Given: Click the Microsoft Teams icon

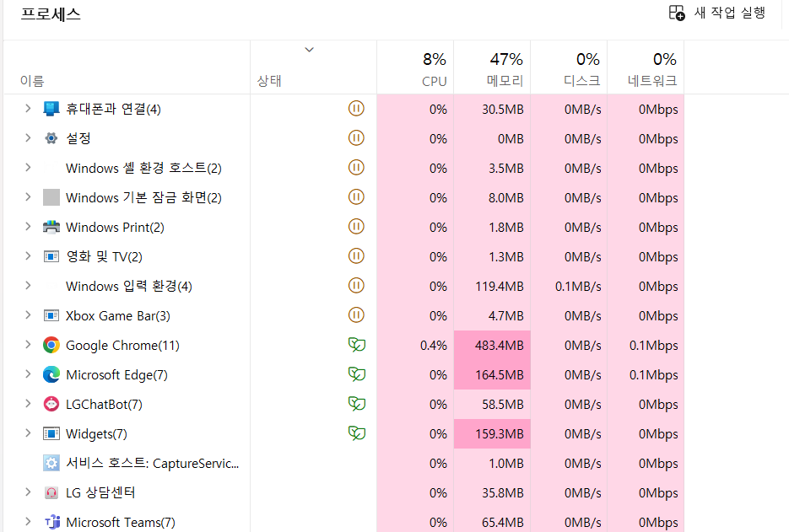Looking at the screenshot, I should (52, 522).
